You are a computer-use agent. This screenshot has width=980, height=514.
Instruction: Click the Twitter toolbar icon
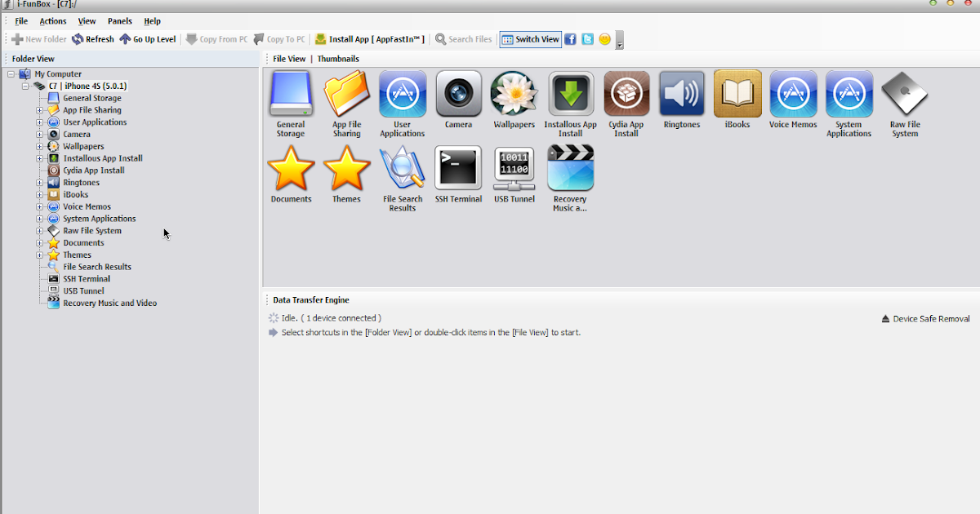pyautogui.click(x=587, y=39)
